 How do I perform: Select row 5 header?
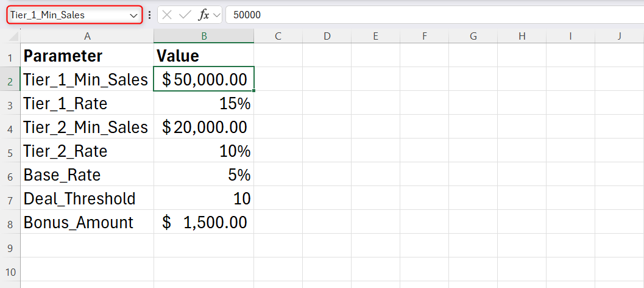click(x=10, y=151)
